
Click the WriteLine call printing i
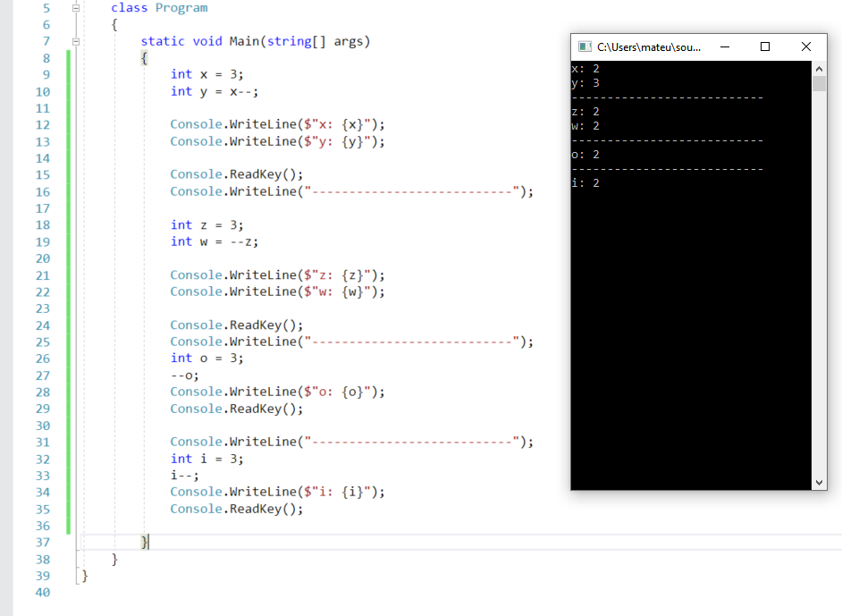click(278, 492)
